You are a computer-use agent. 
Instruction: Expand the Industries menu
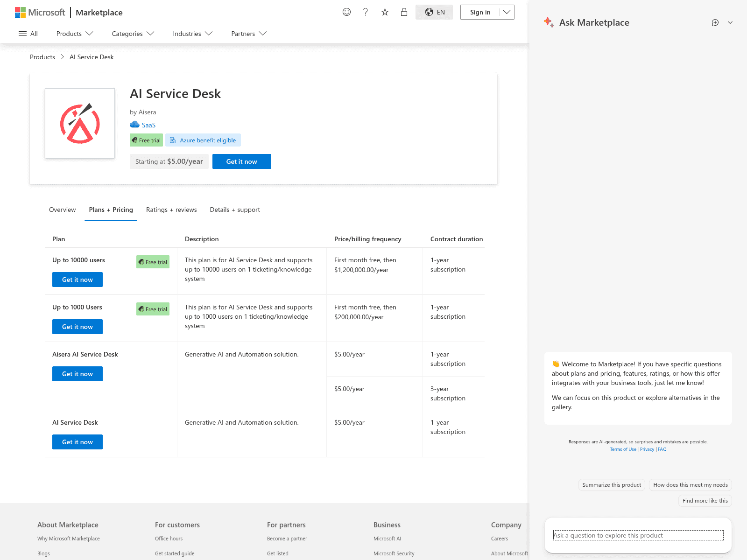coord(193,34)
